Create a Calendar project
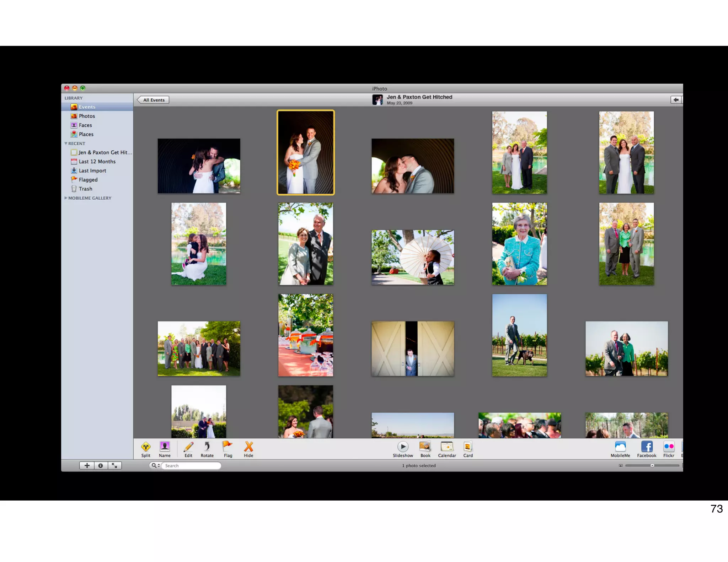Image resolution: width=728 pixels, height=562 pixels. click(447, 447)
